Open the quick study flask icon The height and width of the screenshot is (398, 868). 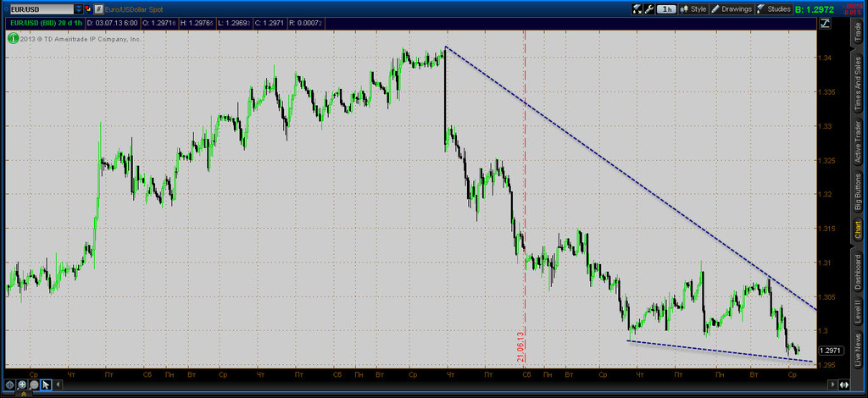pos(637,8)
